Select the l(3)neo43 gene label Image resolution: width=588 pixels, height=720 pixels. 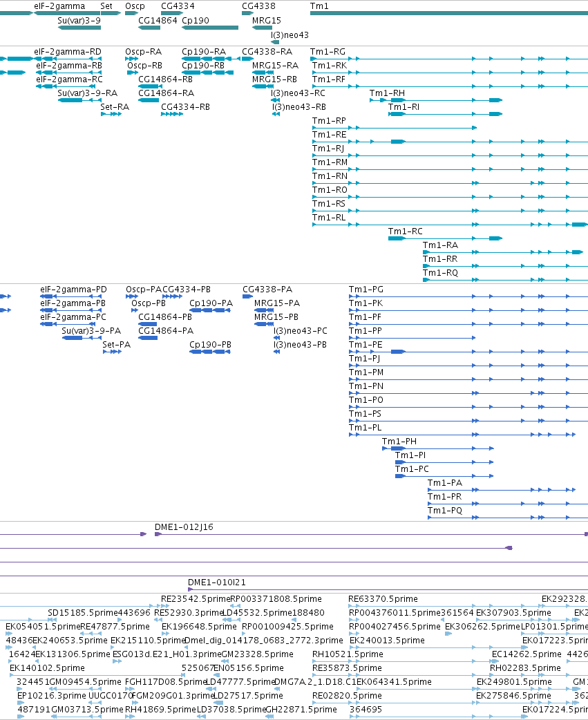(290, 35)
